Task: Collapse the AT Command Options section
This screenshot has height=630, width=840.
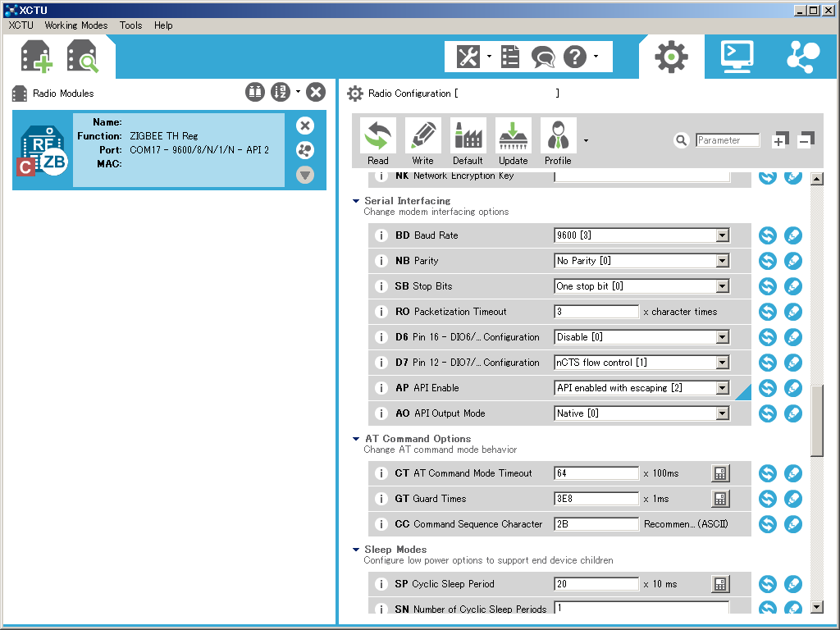Action: coord(356,439)
